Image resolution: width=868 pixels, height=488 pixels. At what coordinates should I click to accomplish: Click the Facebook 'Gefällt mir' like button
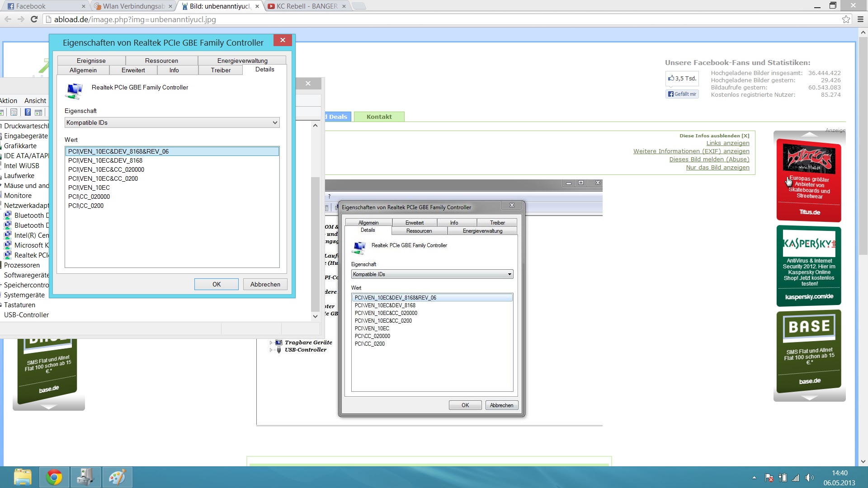pyautogui.click(x=682, y=94)
